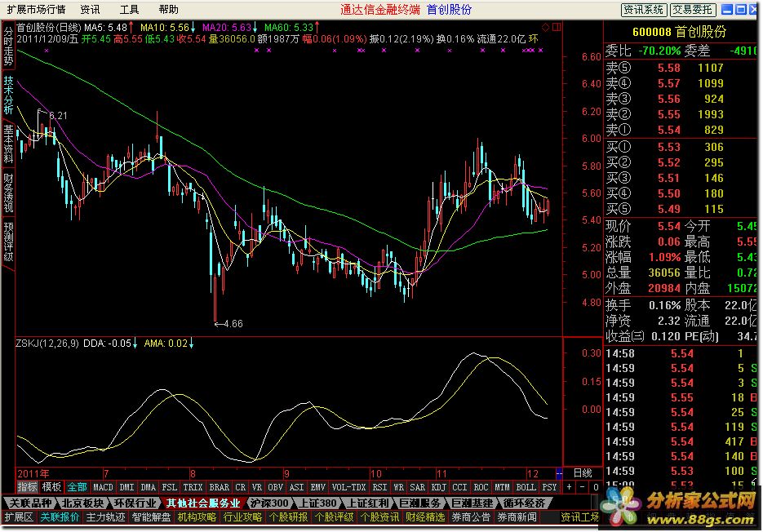This screenshot has width=763, height=532.
Task: Maximize the window using the title bar button
Action: (x=741, y=9)
